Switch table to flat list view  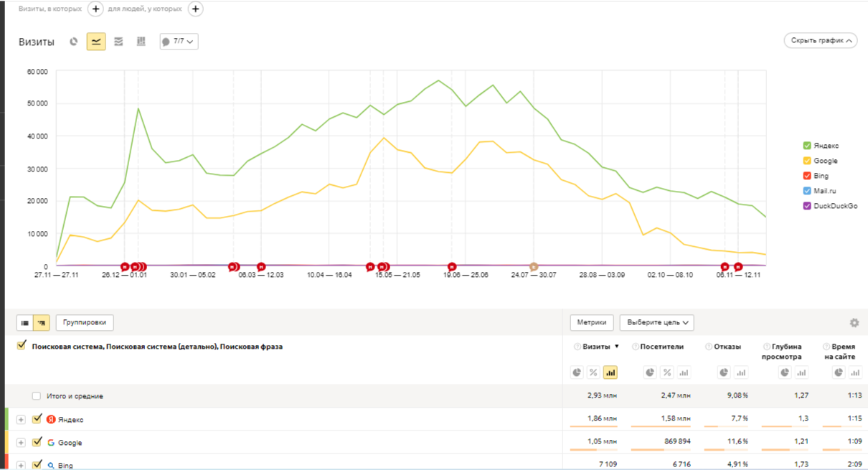[x=25, y=323]
